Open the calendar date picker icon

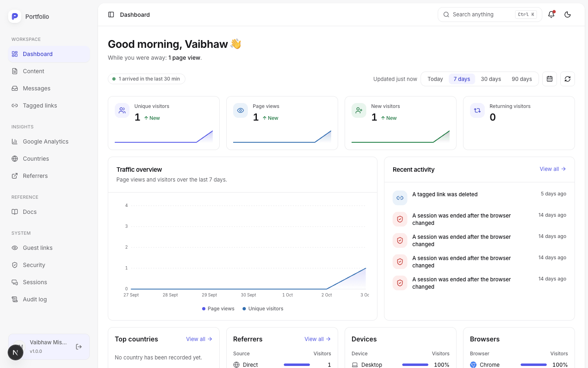pyautogui.click(x=550, y=79)
